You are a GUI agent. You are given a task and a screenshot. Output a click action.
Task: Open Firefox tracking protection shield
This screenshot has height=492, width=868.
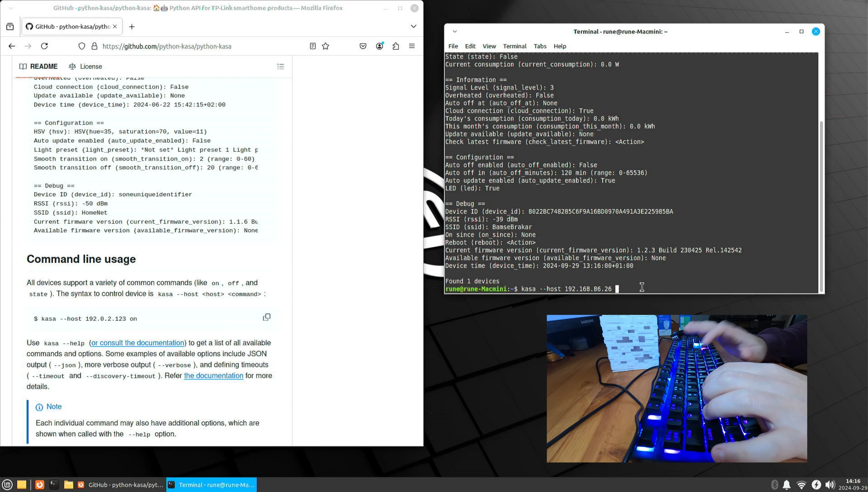coord(82,46)
